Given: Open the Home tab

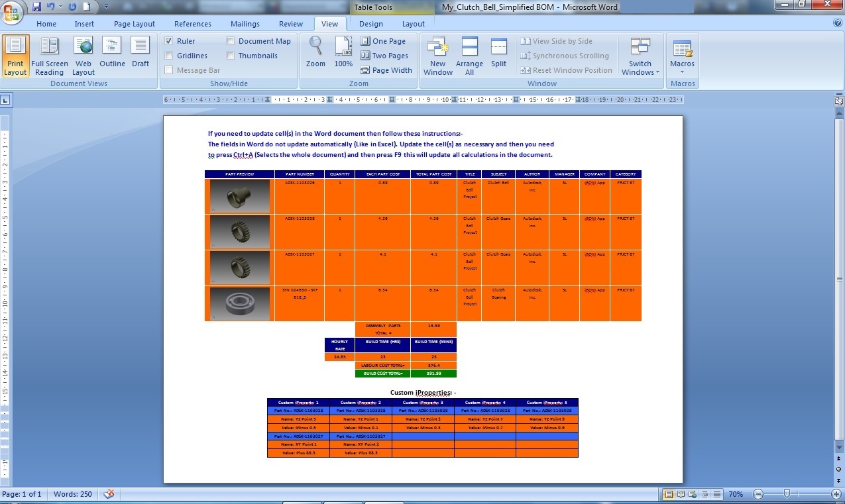Looking at the screenshot, I should pos(46,24).
